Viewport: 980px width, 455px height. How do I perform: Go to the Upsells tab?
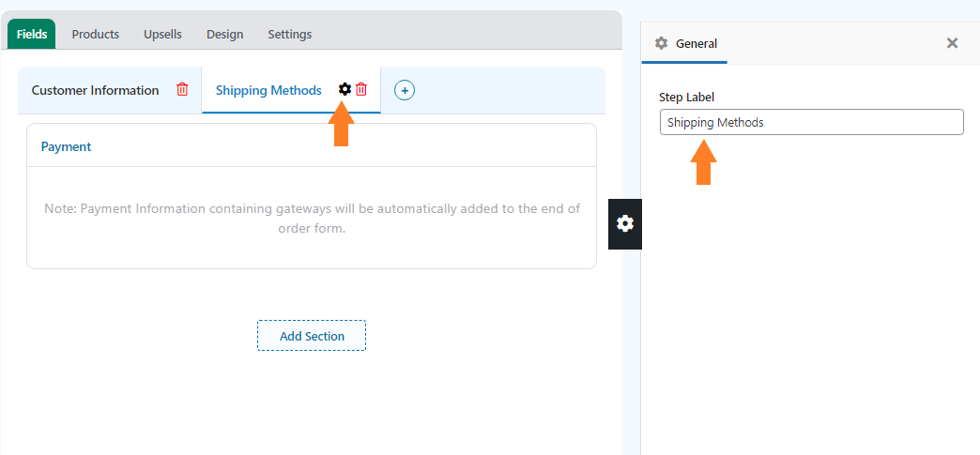pyautogui.click(x=162, y=35)
